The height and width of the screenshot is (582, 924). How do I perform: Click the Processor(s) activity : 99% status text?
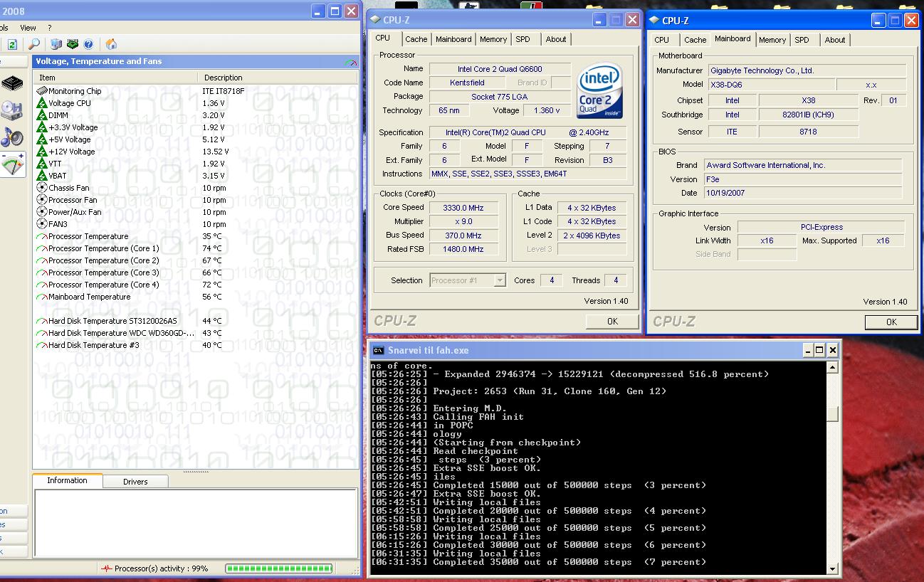click(x=161, y=568)
